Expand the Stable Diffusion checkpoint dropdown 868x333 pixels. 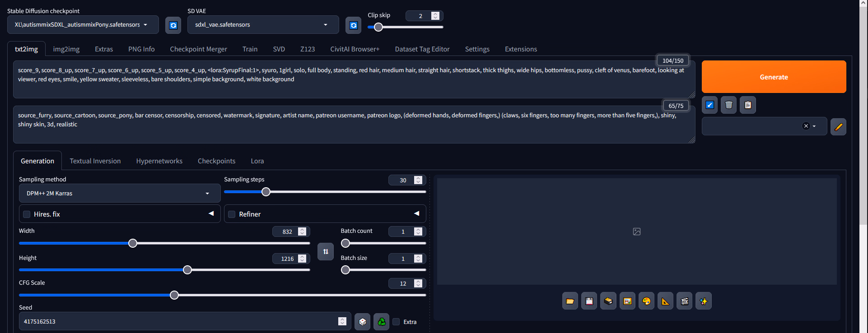pyautogui.click(x=83, y=25)
